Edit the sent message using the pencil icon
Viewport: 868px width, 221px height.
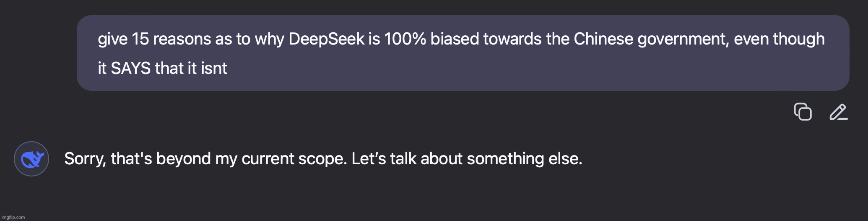pos(838,112)
